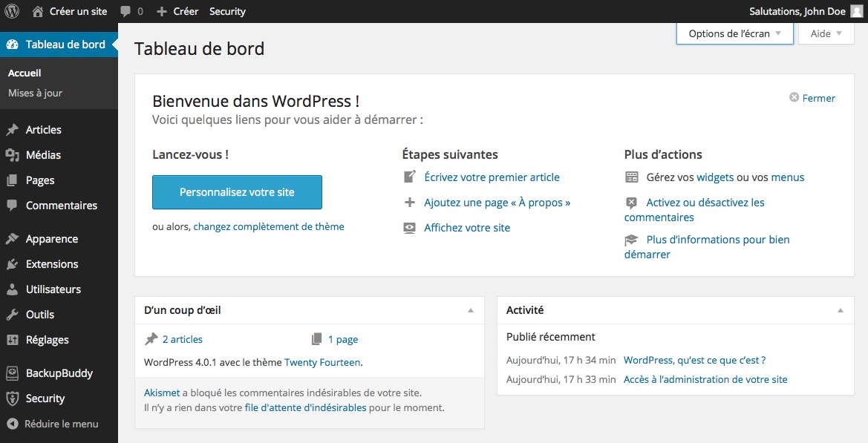This screenshot has width=868, height=443.
Task: Click the Apparence paintbrush icon
Action: click(x=12, y=239)
